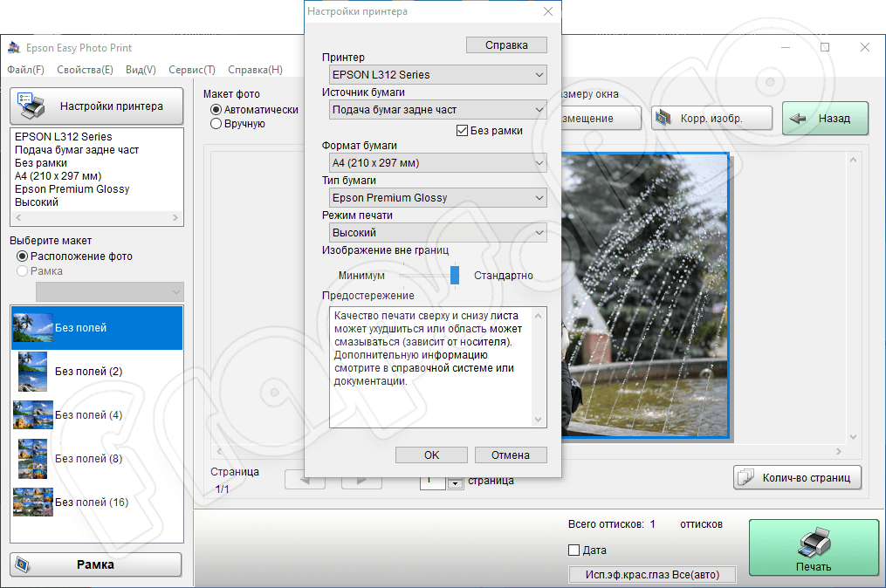Click the preview vertical scrollbar down arrow
The width and height of the screenshot is (886, 588).
tap(853, 436)
